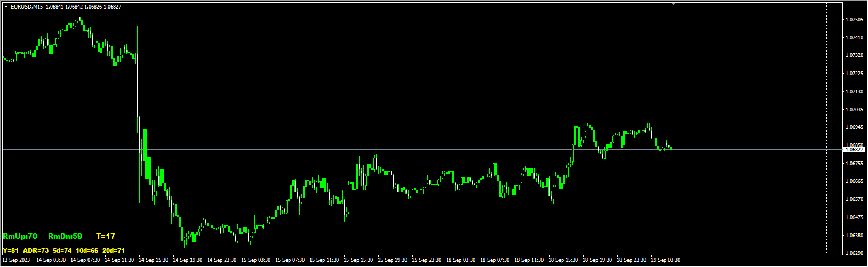
Task: Click the 18 Sep 03:30 time label
Action: click(461, 261)
